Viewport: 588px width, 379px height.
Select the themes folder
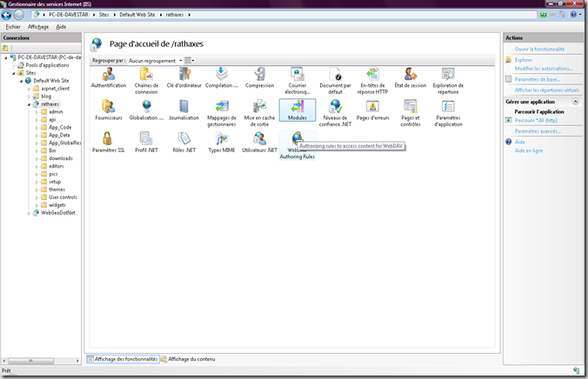click(x=57, y=189)
